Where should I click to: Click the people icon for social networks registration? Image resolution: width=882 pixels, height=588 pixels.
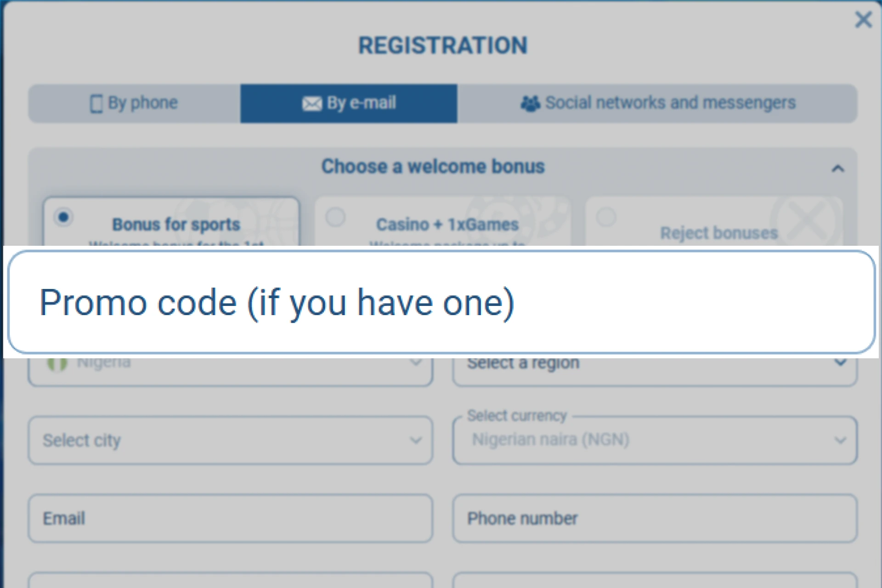click(531, 103)
